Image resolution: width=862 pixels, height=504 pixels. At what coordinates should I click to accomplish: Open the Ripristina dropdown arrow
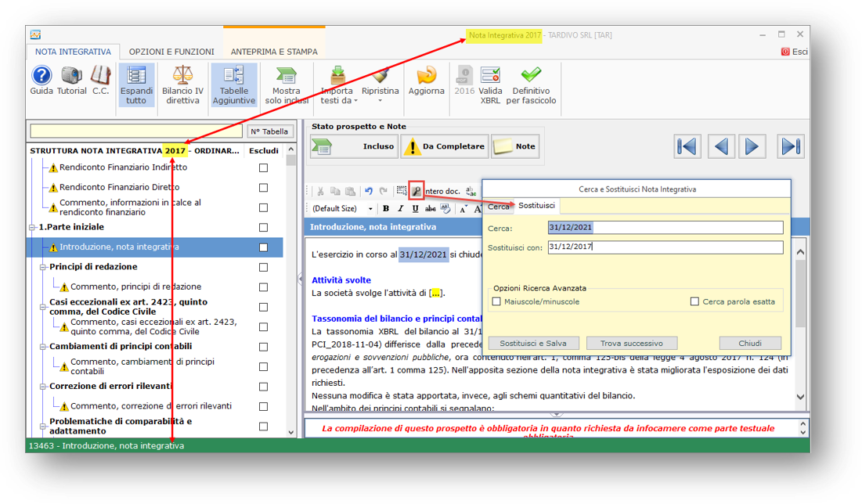pos(380,101)
